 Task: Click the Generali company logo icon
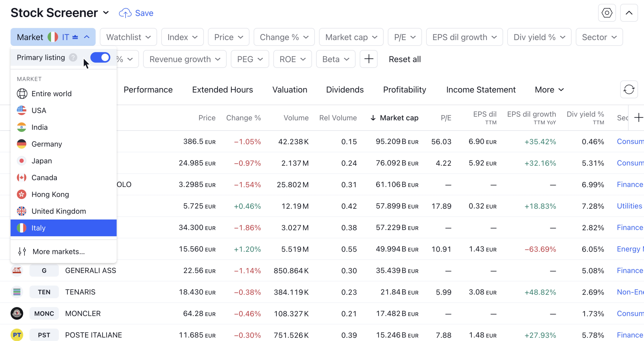click(17, 271)
